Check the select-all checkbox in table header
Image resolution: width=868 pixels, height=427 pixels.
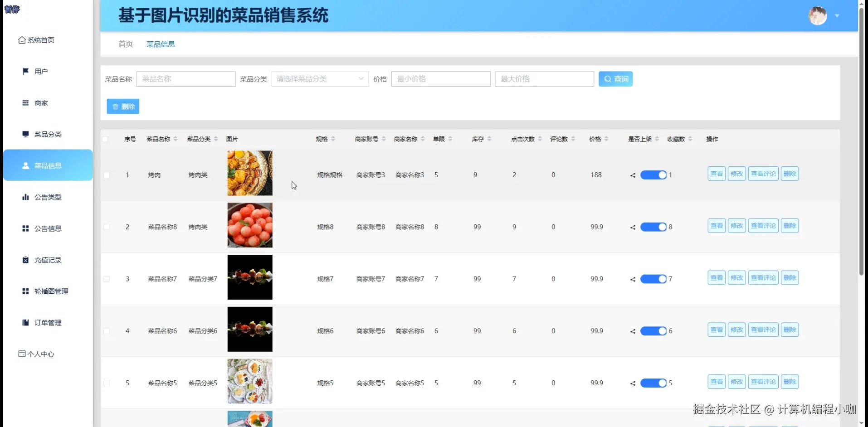click(x=106, y=139)
